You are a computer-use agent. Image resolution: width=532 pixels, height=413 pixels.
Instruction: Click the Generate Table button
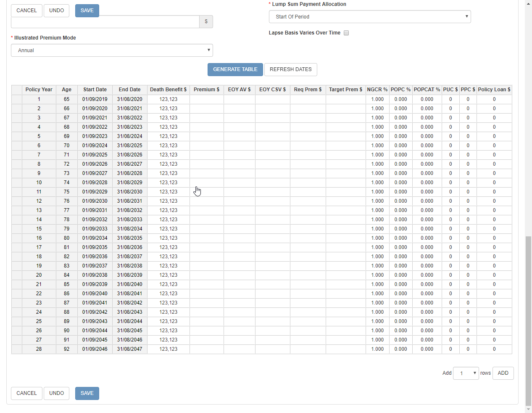click(x=235, y=69)
